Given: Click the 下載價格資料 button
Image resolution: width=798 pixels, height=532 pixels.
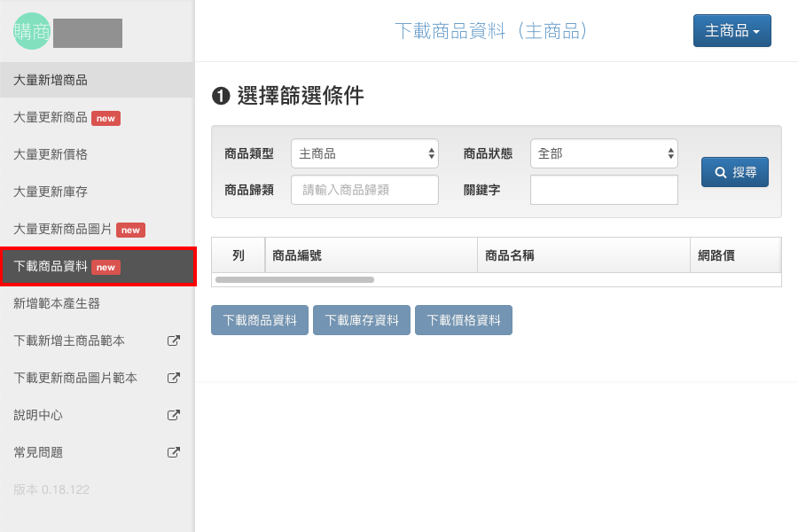Looking at the screenshot, I should (x=464, y=321).
